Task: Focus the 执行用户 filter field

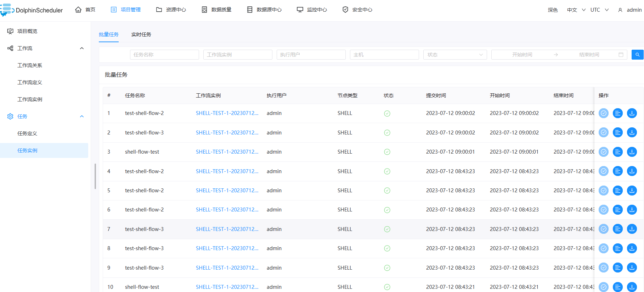Action: [x=311, y=55]
